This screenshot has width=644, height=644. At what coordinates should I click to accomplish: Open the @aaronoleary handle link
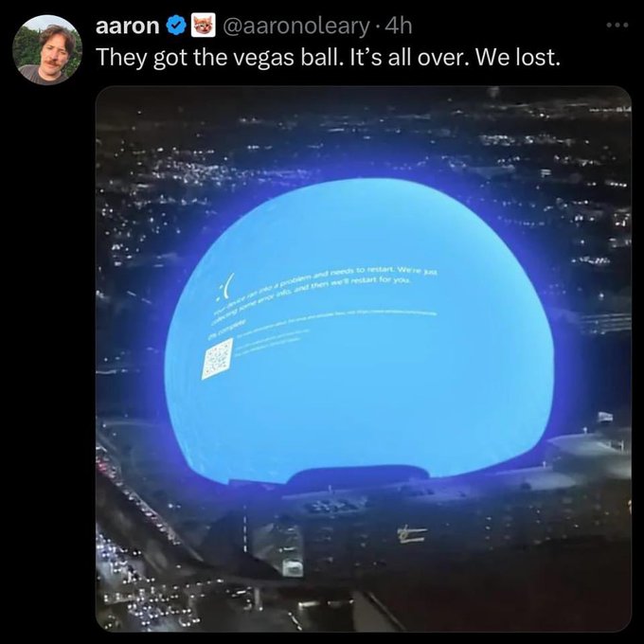pos(295,27)
